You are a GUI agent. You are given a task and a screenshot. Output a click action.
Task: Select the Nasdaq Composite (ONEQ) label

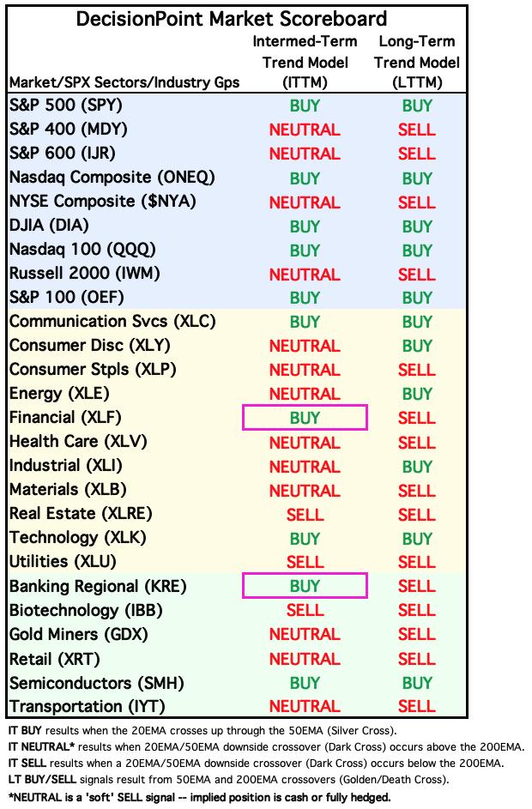112,178
